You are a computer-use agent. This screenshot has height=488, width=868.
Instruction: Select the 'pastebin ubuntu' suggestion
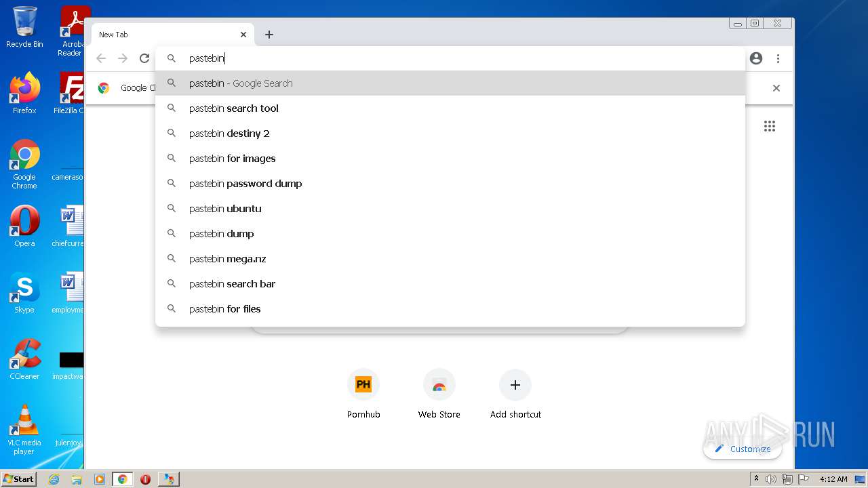[450, 209]
